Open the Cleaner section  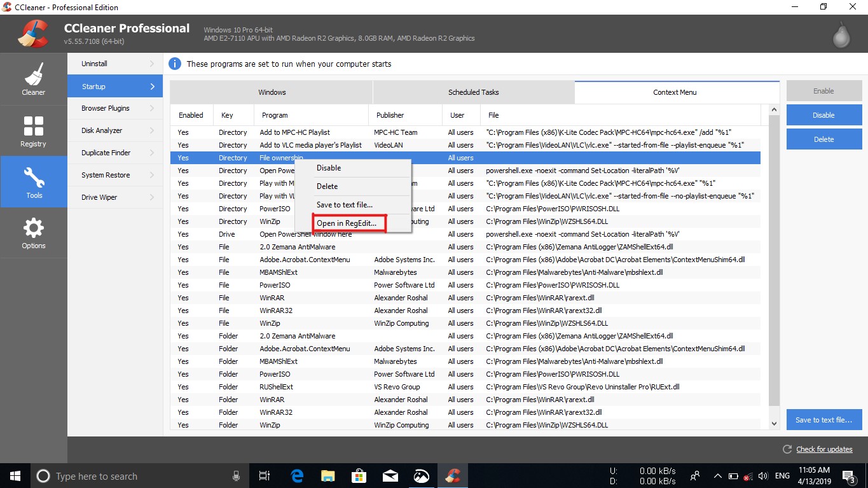click(33, 79)
